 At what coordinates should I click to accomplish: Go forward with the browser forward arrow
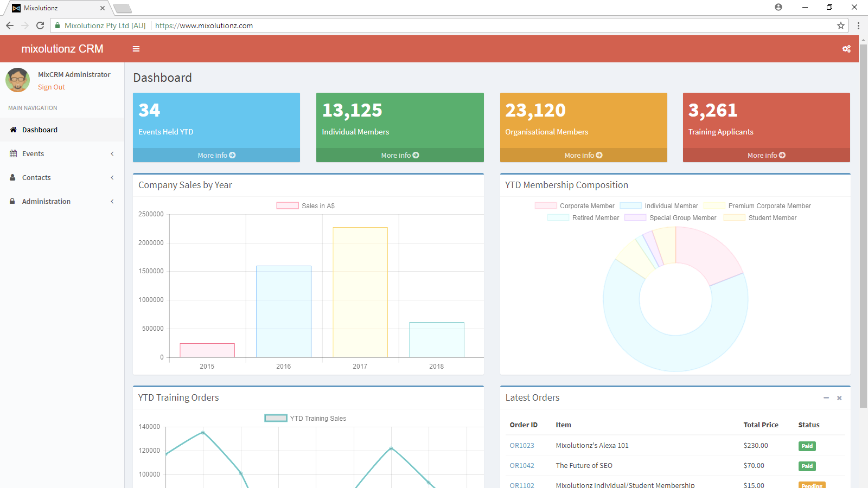25,25
